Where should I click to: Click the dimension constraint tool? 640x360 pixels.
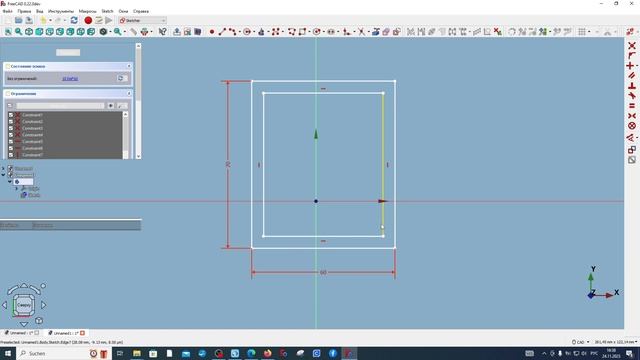point(630,138)
